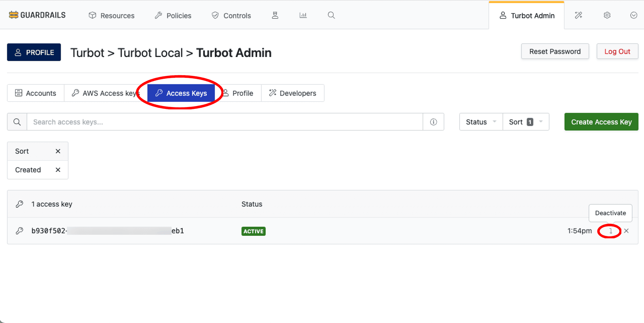Select the Policies wrench icon
The image size is (644, 323).
click(158, 15)
